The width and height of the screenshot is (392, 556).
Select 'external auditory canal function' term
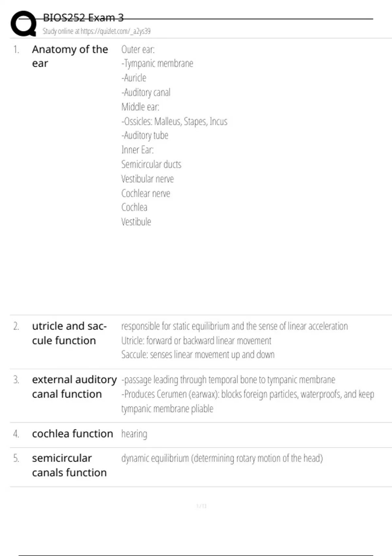pos(74,387)
